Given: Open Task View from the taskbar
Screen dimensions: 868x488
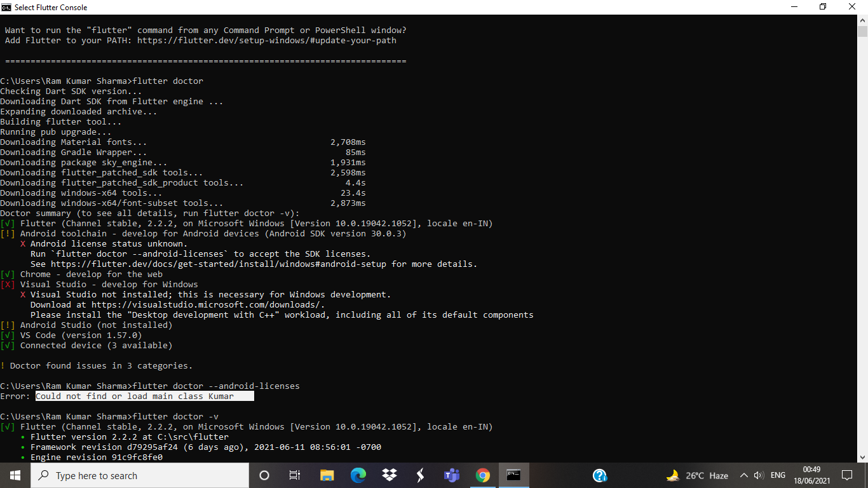Looking at the screenshot, I should pyautogui.click(x=294, y=475).
